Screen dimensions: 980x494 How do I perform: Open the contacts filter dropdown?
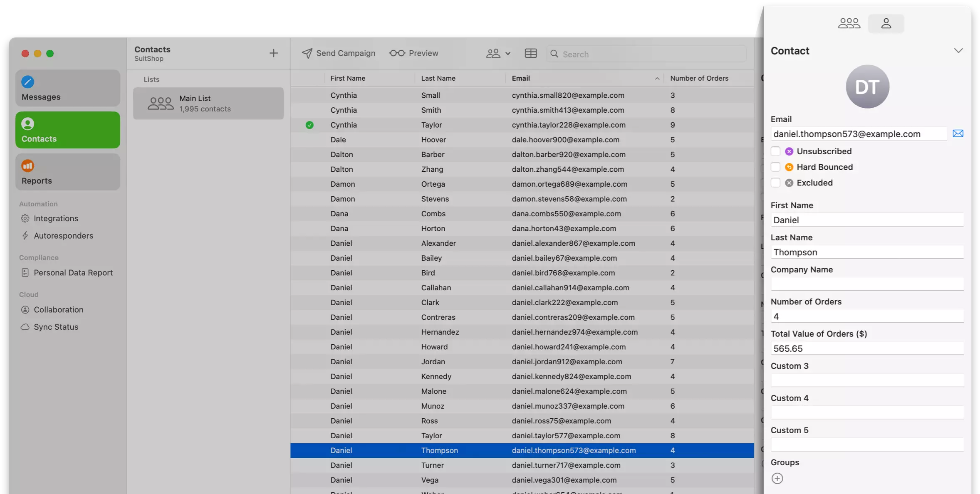[x=498, y=53]
